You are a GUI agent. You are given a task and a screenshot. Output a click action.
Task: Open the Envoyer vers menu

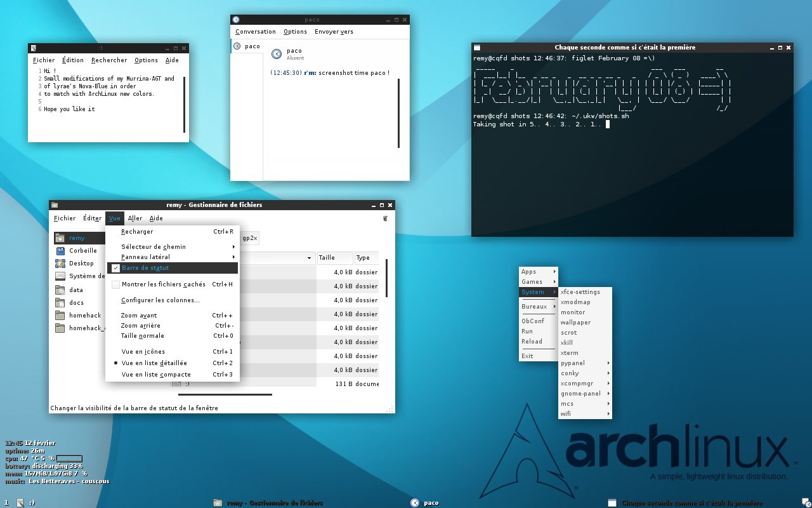[334, 32]
